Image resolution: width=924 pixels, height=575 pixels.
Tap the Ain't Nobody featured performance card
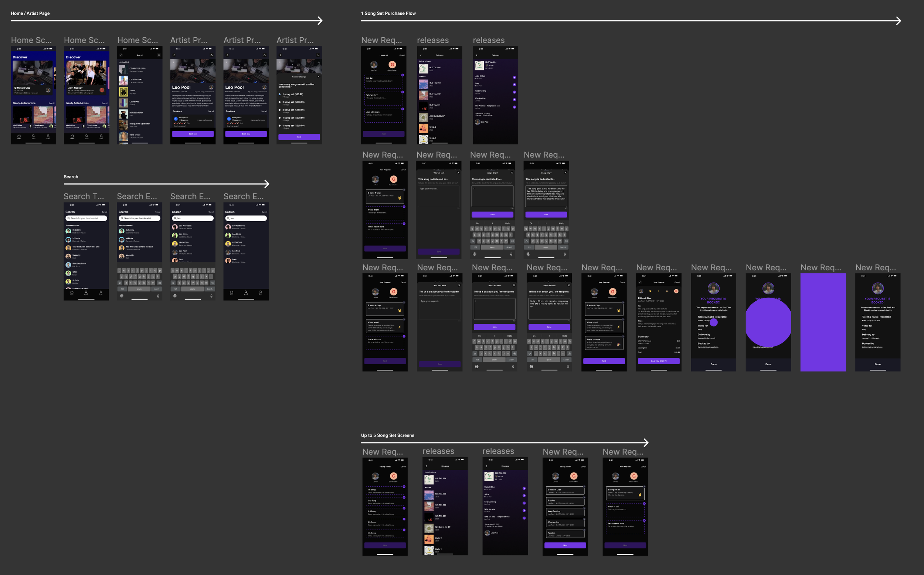86,78
